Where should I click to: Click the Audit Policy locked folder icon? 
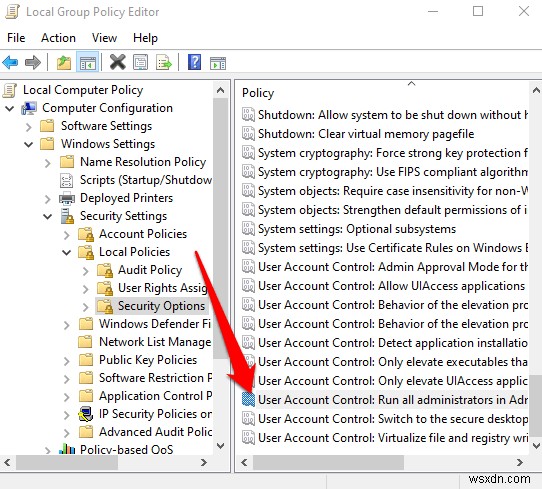(105, 270)
